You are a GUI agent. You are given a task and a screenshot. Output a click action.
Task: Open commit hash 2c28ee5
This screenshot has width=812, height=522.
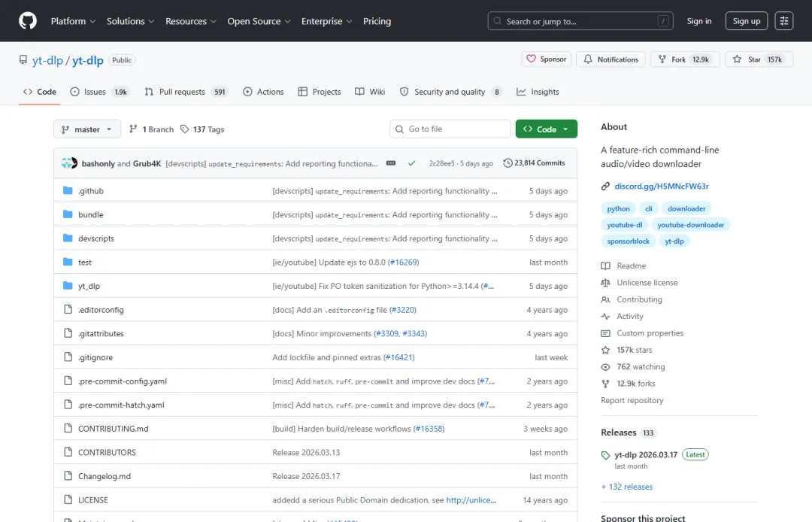[x=441, y=163]
